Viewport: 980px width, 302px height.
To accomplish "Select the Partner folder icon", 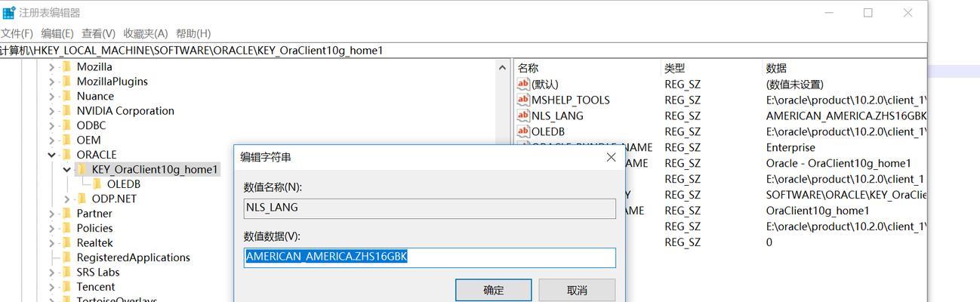I will pyautogui.click(x=66, y=213).
